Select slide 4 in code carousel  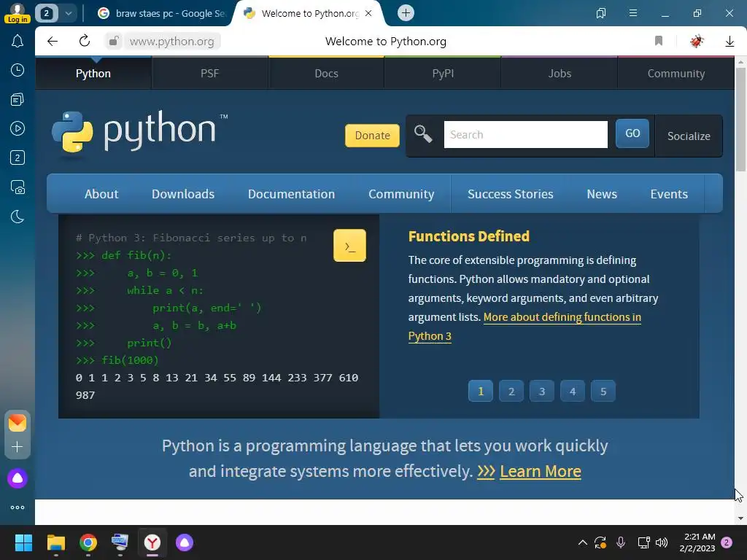coord(572,391)
